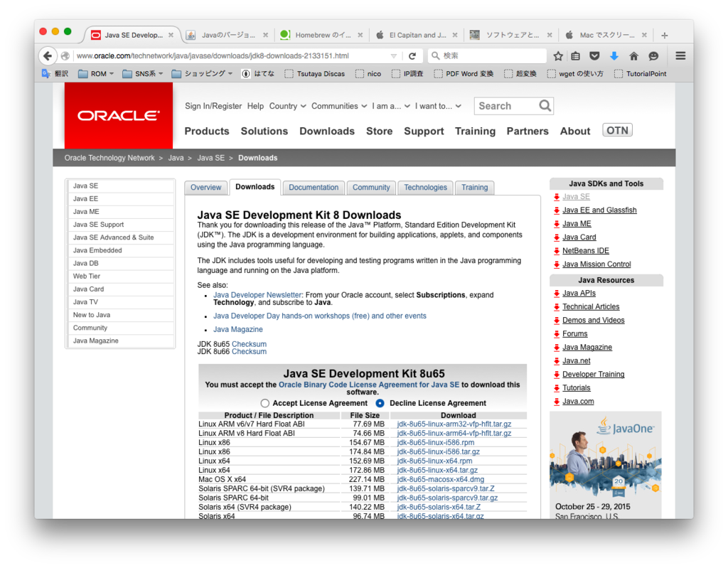Click the Oracle logo
This screenshot has height=568, width=728.
click(x=119, y=116)
